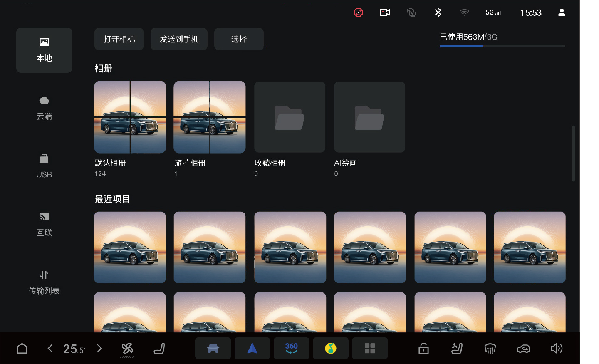The width and height of the screenshot is (599, 364).
Task: Click the 发送到手机 button
Action: (179, 39)
